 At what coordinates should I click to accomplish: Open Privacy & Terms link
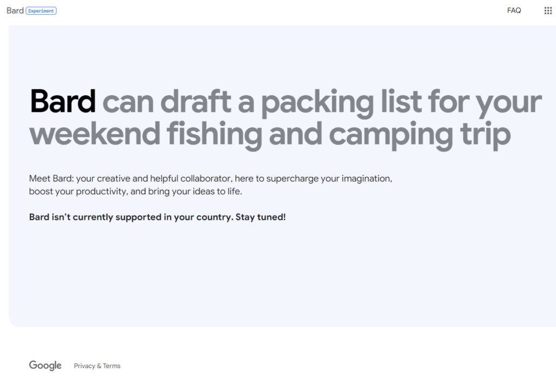(x=97, y=366)
